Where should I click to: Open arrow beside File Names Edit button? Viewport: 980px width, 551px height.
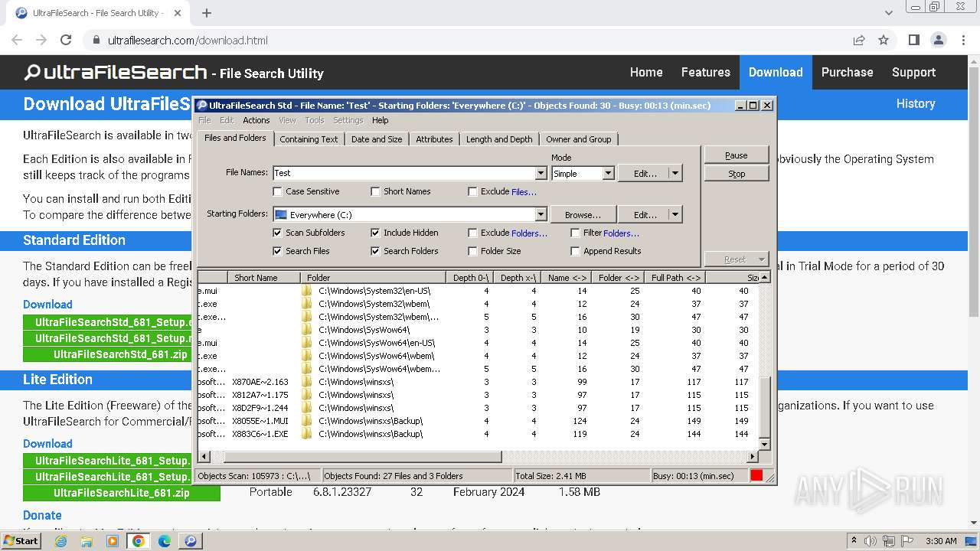675,174
